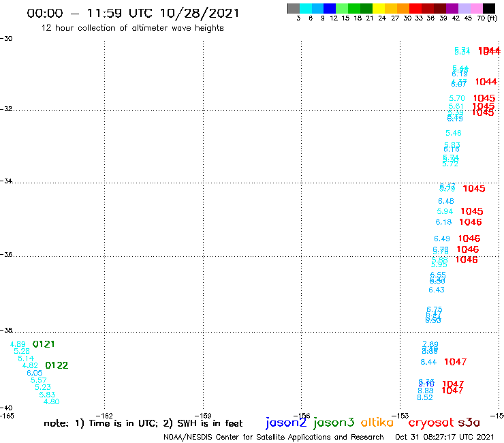Click the 'altika' satellite legend label
The width and height of the screenshot is (504, 443).
pos(377,423)
